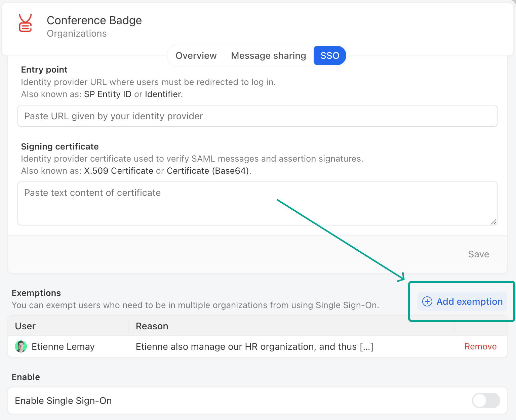Switch to the Message sharing tab
This screenshot has height=420, width=516.
click(x=268, y=55)
